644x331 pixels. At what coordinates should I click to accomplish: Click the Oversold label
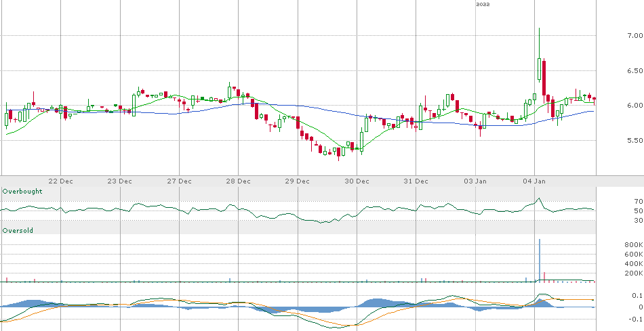[x=18, y=231]
